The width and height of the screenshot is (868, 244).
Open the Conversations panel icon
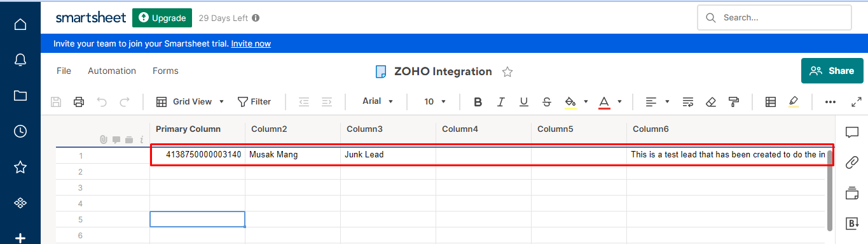[x=852, y=132]
